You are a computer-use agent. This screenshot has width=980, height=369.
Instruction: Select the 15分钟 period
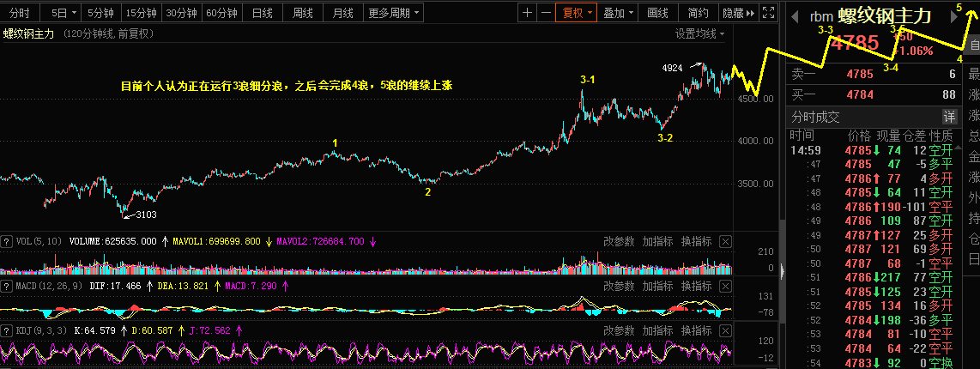142,12
